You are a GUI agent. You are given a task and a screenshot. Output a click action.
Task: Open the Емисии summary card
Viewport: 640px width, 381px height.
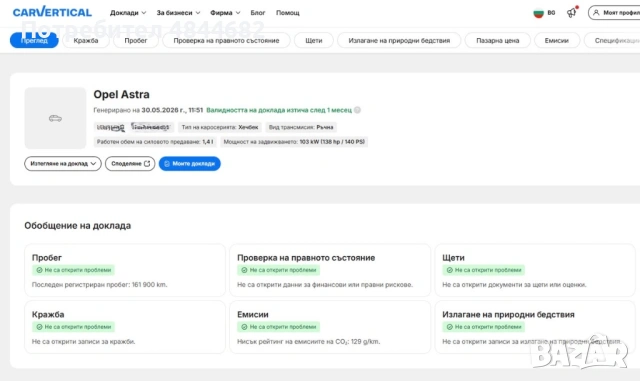coord(330,327)
